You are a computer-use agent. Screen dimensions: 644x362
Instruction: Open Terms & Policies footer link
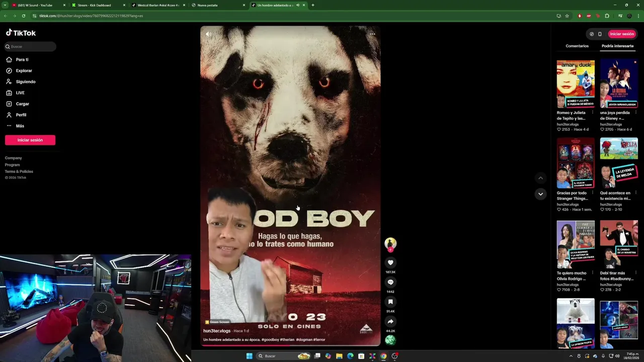19,171
